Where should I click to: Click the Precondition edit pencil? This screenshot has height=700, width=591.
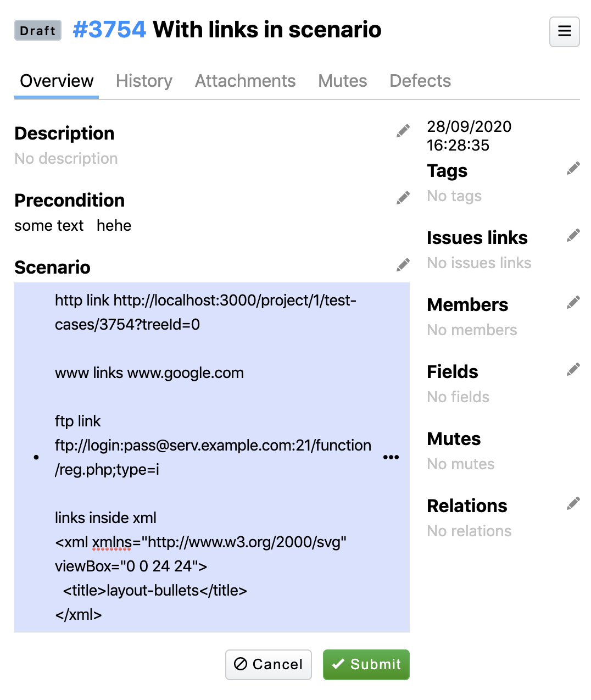point(403,198)
